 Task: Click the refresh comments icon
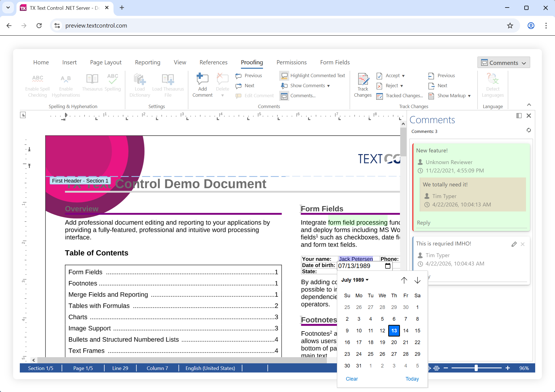click(529, 130)
